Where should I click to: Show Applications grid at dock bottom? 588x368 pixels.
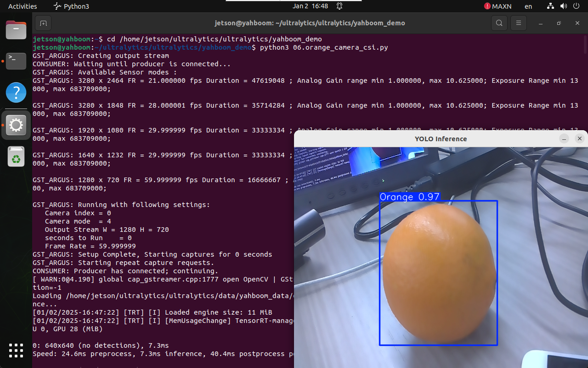(16, 350)
